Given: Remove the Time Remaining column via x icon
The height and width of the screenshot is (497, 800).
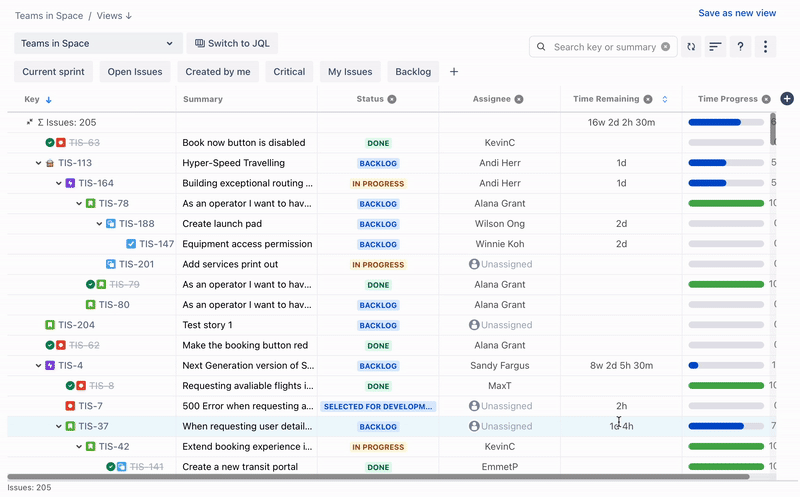Looking at the screenshot, I should (x=647, y=99).
